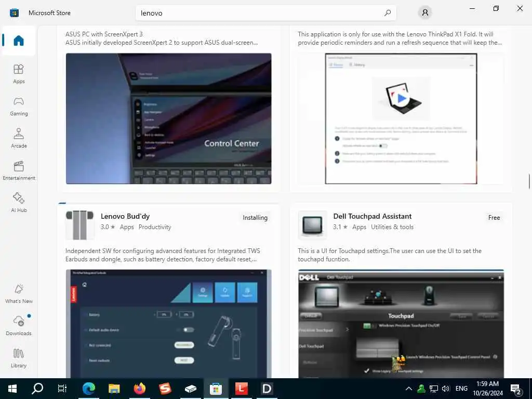532x399 pixels.
Task: Open the orange S app on taskbar
Action: [x=165, y=389]
